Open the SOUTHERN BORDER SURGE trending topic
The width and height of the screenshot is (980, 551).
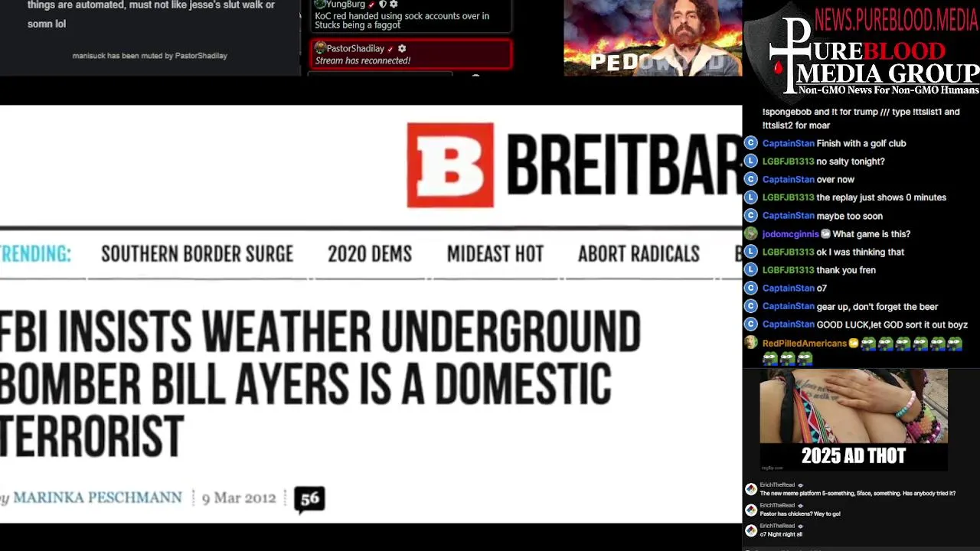(197, 254)
